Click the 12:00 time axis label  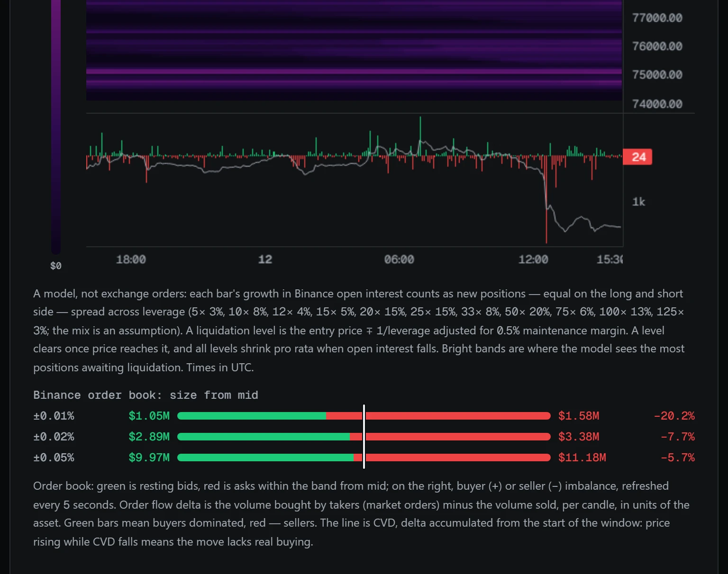tap(533, 260)
